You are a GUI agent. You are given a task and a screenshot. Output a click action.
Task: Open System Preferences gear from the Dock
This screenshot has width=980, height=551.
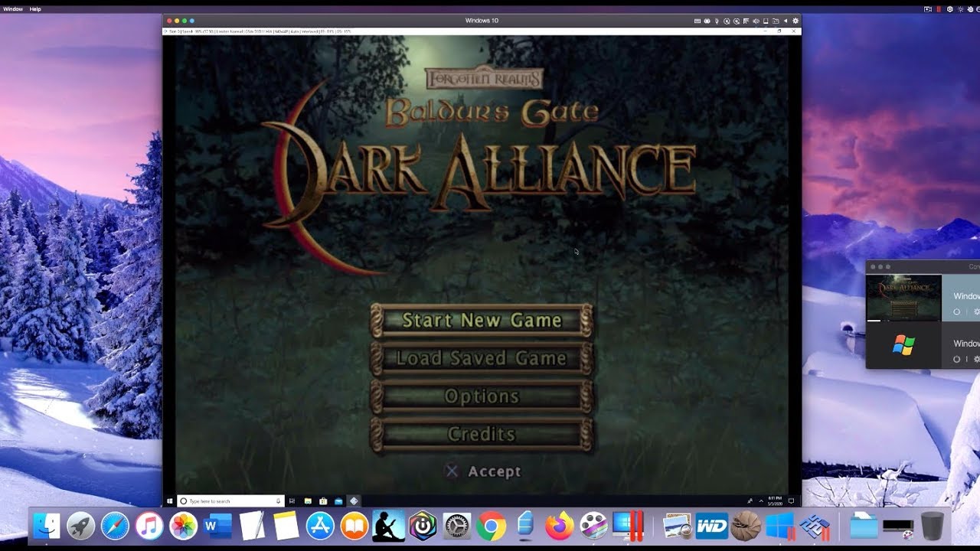tap(456, 526)
